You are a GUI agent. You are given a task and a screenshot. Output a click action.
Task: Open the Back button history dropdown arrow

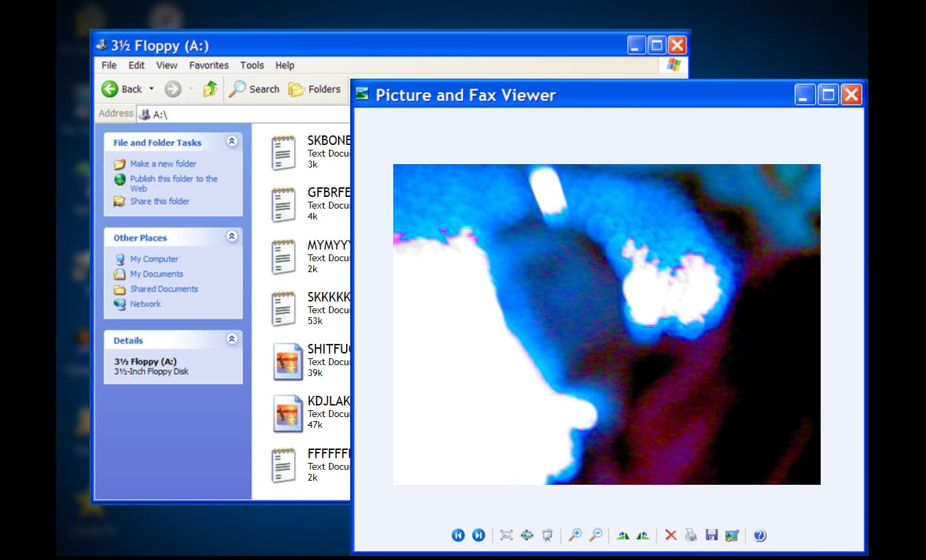coord(151,89)
